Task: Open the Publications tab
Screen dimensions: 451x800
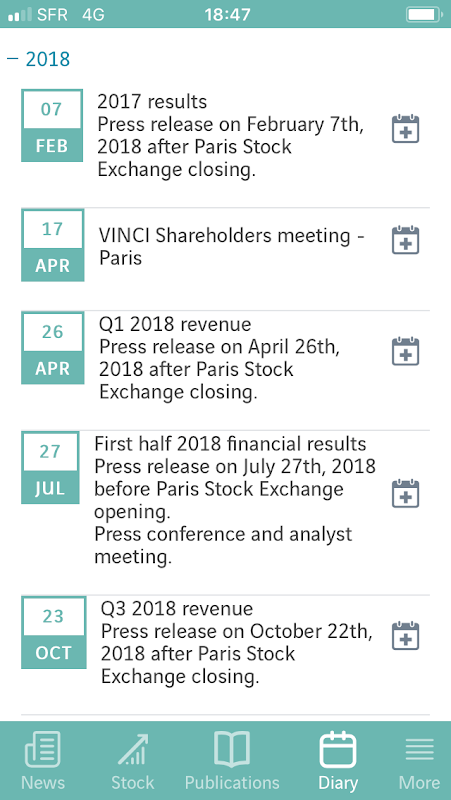Action: tap(232, 760)
